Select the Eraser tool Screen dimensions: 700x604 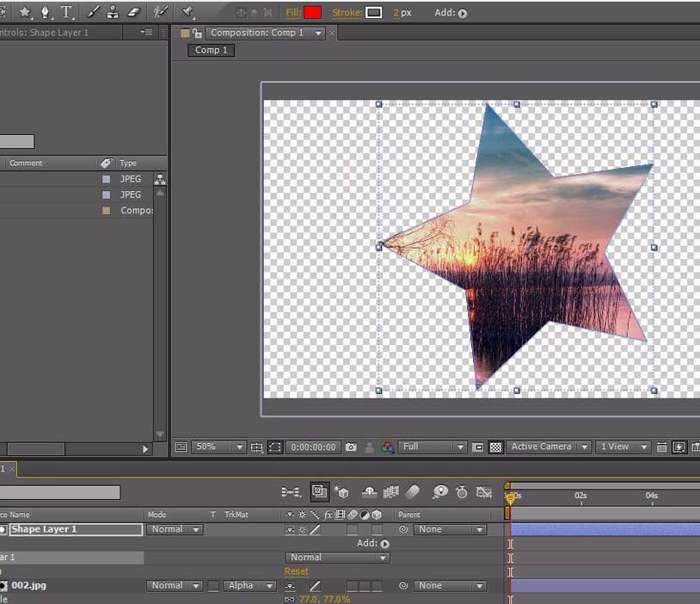point(132,12)
